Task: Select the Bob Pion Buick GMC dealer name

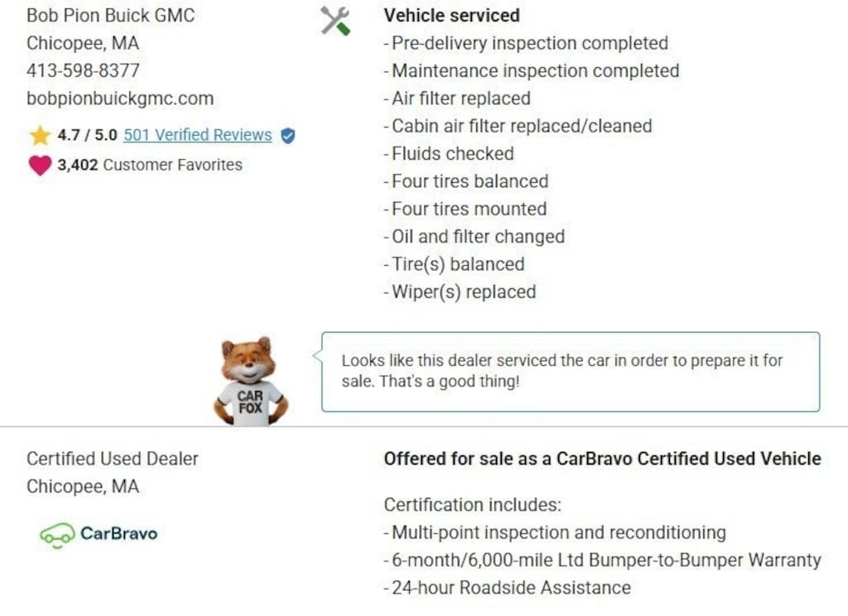Action: coord(110,15)
